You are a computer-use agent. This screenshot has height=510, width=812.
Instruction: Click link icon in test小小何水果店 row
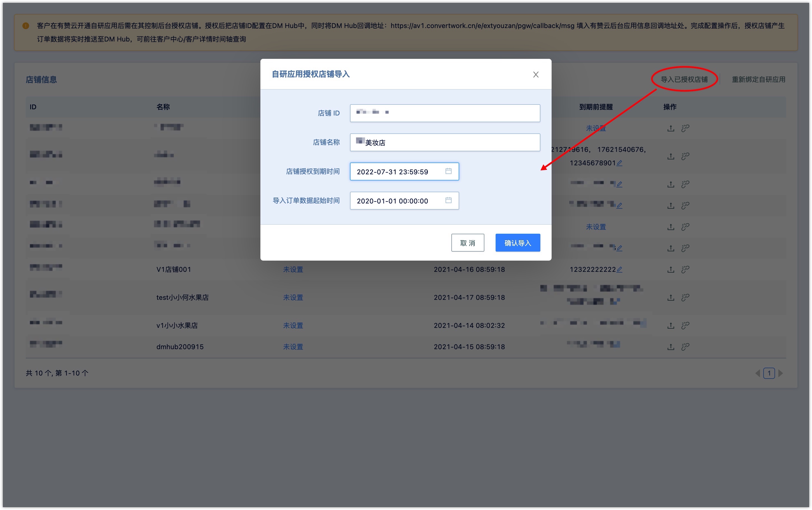click(685, 298)
